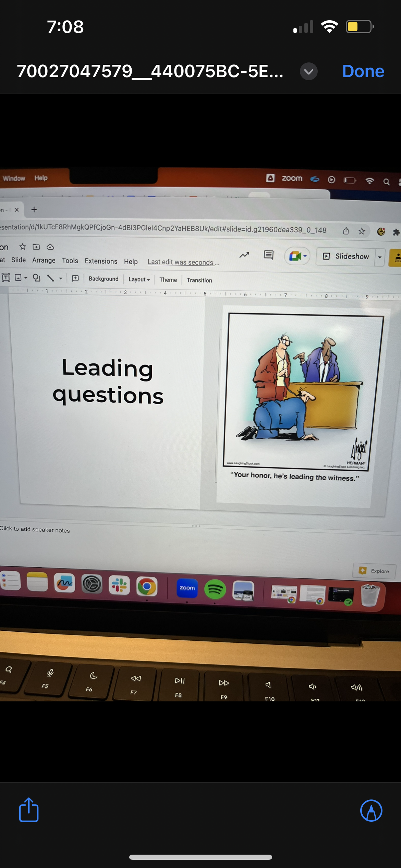This screenshot has width=401, height=868.
Task: Click the URL address bar
Action: tap(163, 228)
